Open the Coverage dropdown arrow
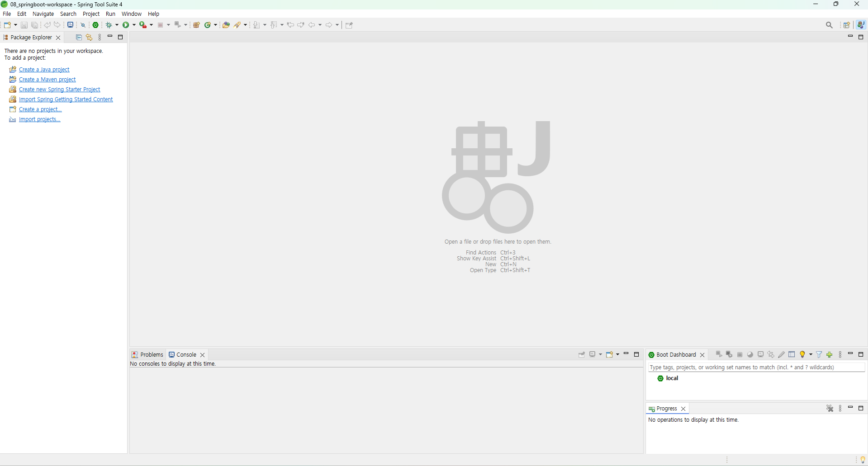The width and height of the screenshot is (868, 466). [x=151, y=25]
